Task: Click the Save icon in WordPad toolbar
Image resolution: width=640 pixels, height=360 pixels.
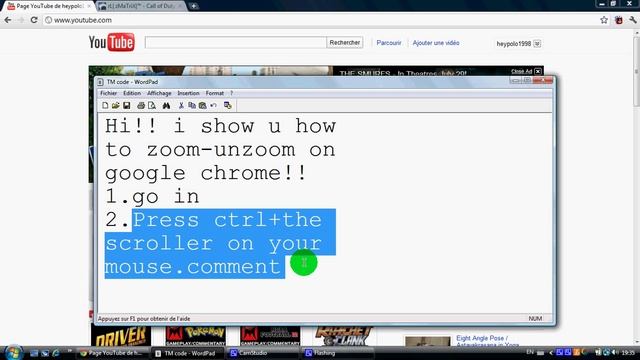Action: 127,106
